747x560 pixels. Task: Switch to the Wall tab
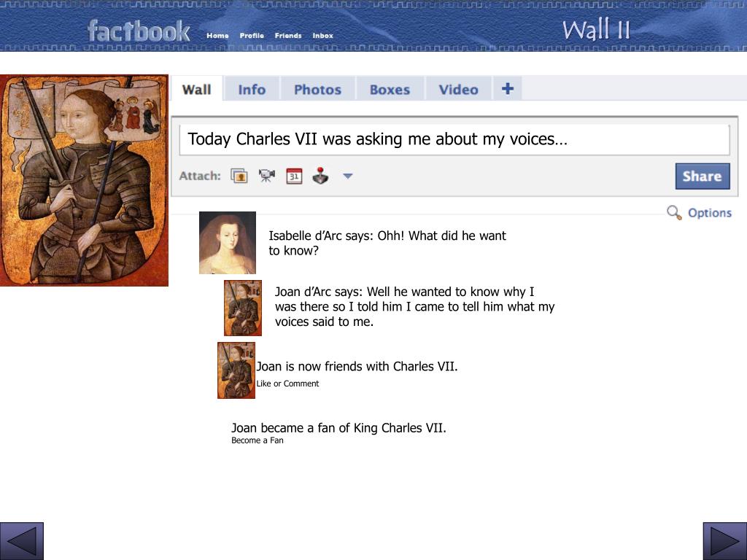(x=196, y=90)
